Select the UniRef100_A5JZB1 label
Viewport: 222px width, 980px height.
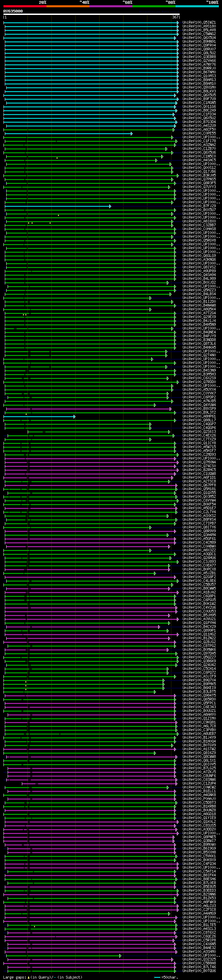click(199, 573)
